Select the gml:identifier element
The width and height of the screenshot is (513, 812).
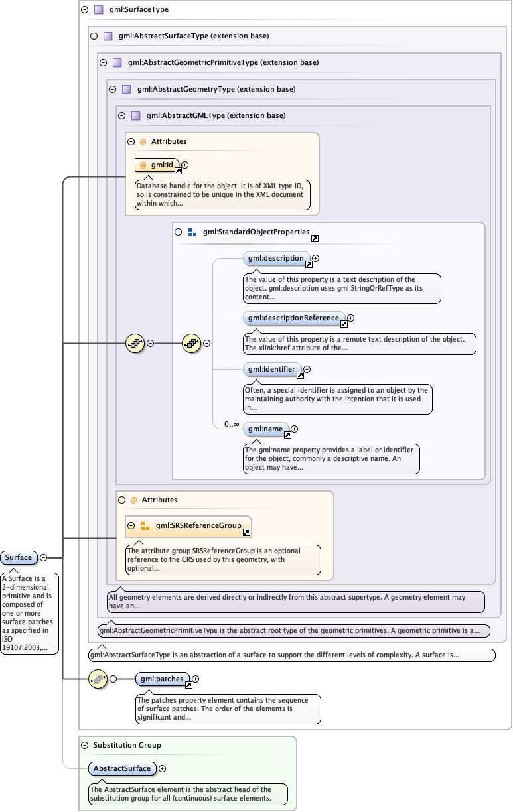[271, 369]
